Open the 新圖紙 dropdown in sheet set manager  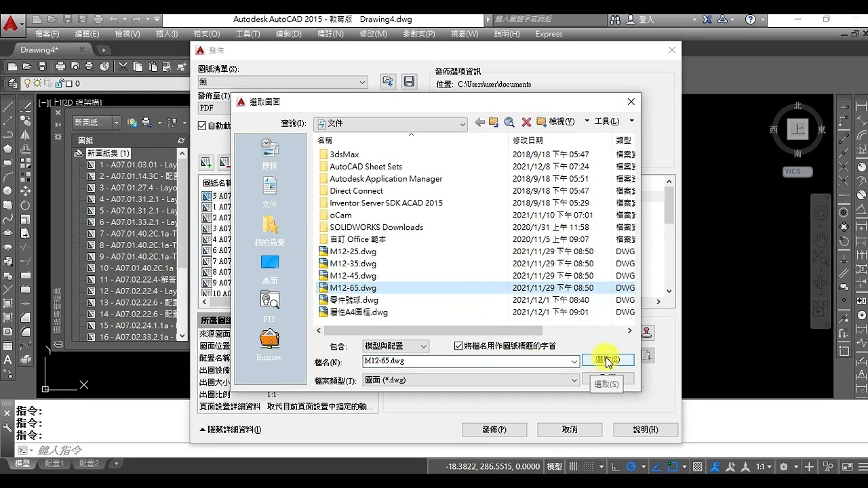pos(117,123)
